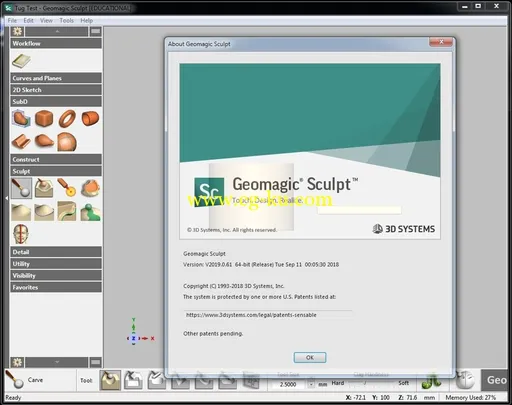Expand the Visibility palette section
Image resolution: width=512 pixels, height=405 pixels.
(x=56, y=275)
